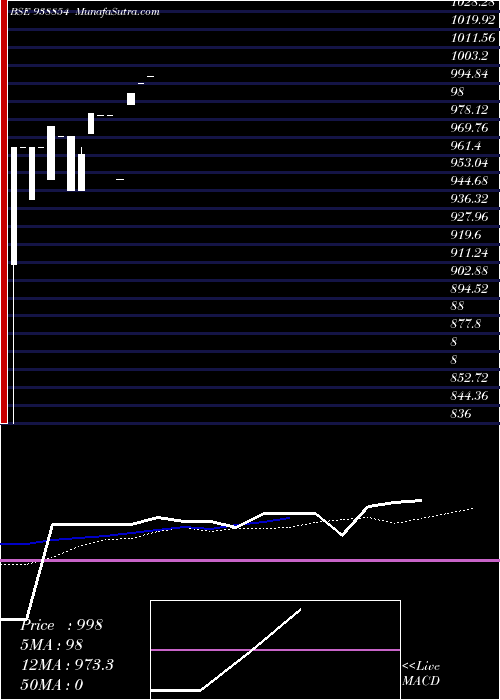
Task: Click the 919.6 price axis label
Action: (467, 234)
